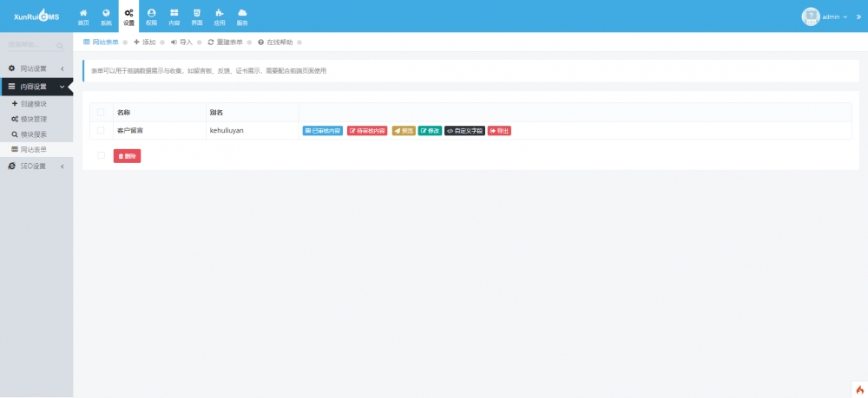Open the 服务 cloud icon in top navigation
Image resolution: width=868 pixels, height=398 pixels.
pos(242,16)
